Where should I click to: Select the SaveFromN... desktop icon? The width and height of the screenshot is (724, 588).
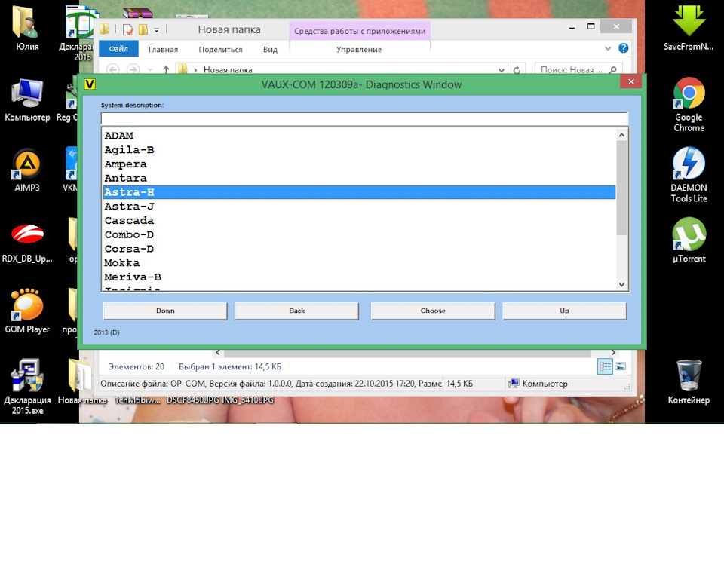688,28
